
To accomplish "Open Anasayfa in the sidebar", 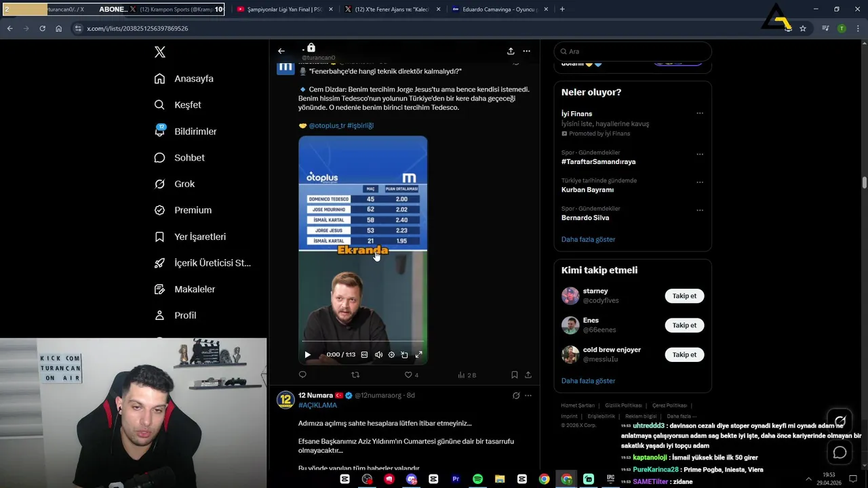I will [184, 79].
